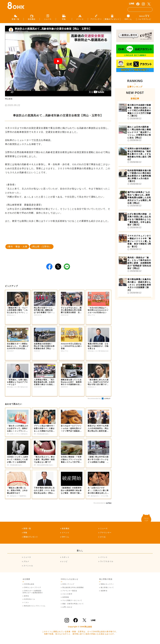Open footer お問い合わせ link

tap(67, 607)
